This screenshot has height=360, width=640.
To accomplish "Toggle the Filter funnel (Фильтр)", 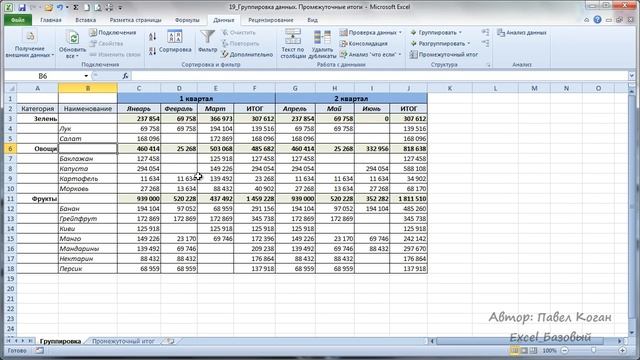I will click(x=207, y=41).
